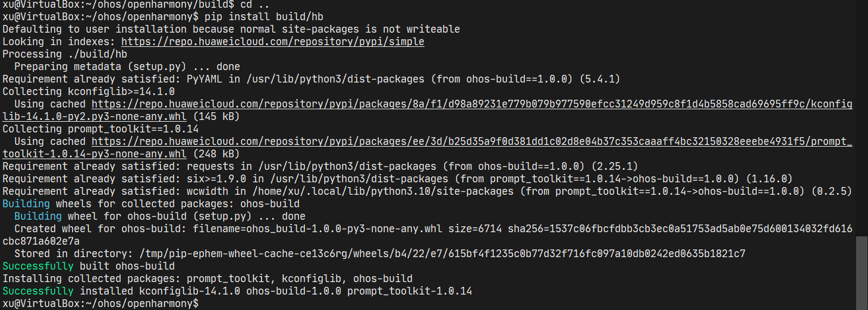Click the 'Collecting prompt_toolkit==1.0.14' line
This screenshot has height=310, width=868.
(x=100, y=129)
